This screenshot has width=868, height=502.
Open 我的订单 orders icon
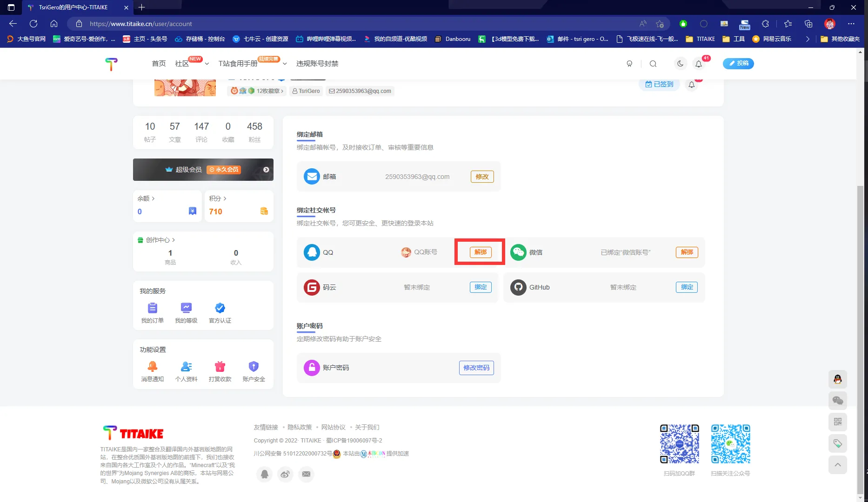tap(152, 308)
